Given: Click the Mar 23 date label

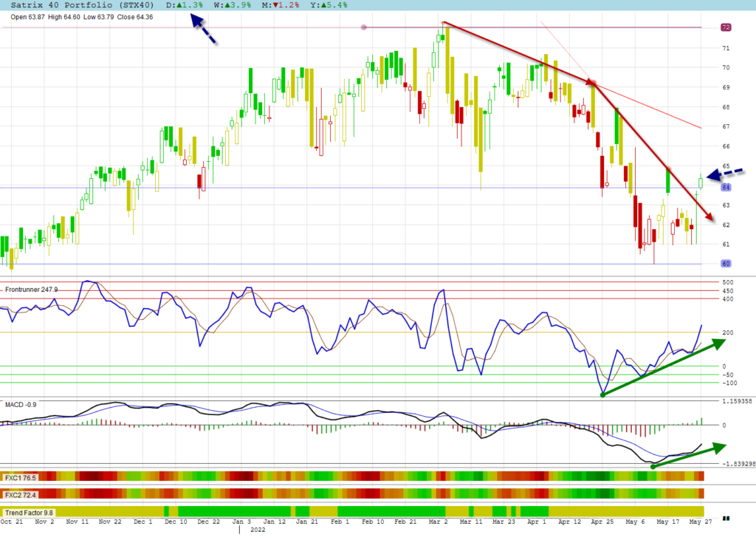Looking at the screenshot, I should [504, 522].
